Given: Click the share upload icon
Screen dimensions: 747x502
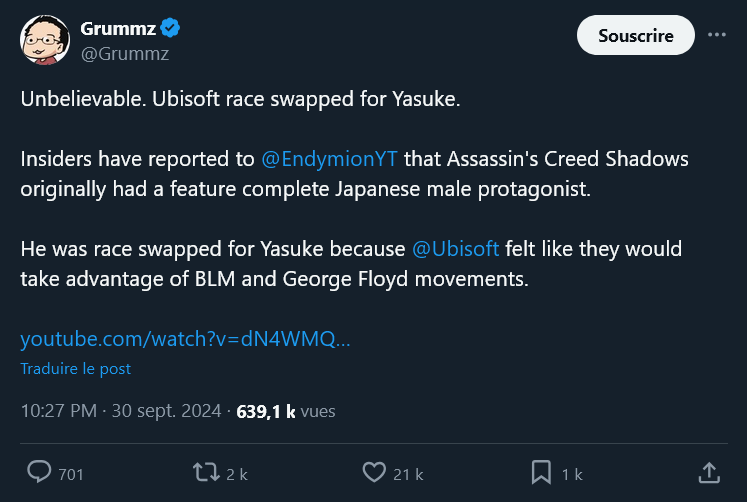Looking at the screenshot, I should coord(708,472).
